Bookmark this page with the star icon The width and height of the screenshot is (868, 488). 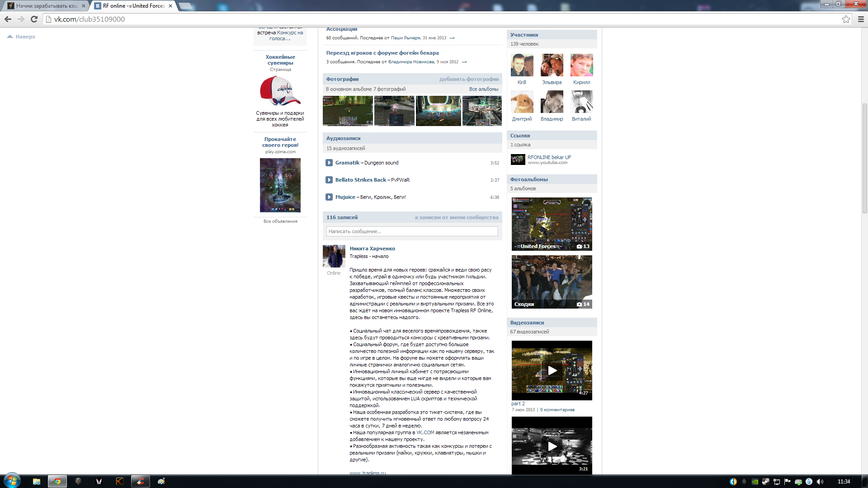click(846, 19)
